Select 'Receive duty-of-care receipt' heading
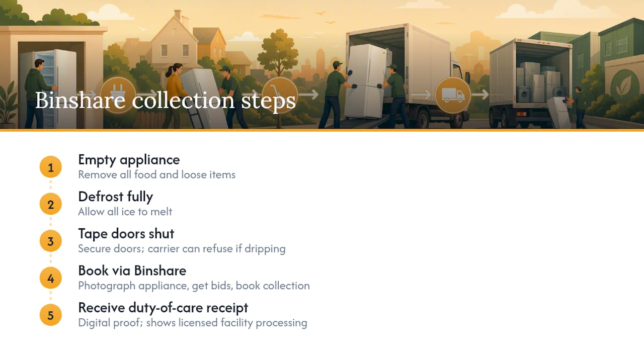This screenshot has height=362, width=644. pyautogui.click(x=163, y=308)
